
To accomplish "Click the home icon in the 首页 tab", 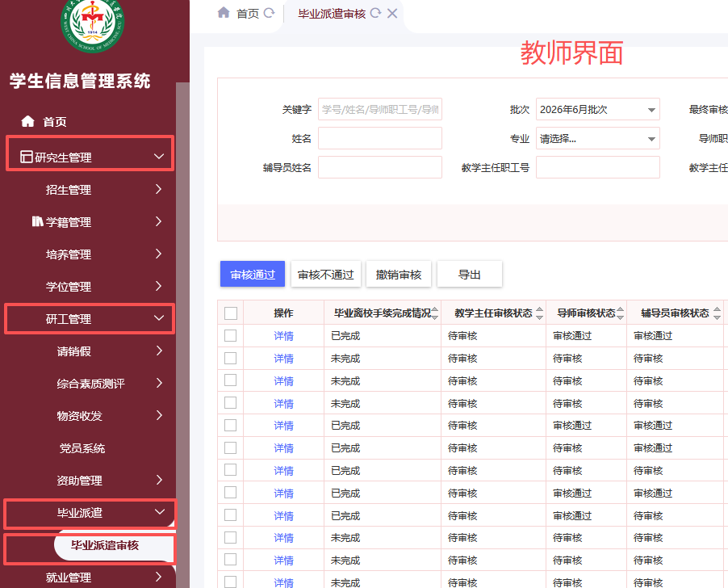I will point(224,13).
